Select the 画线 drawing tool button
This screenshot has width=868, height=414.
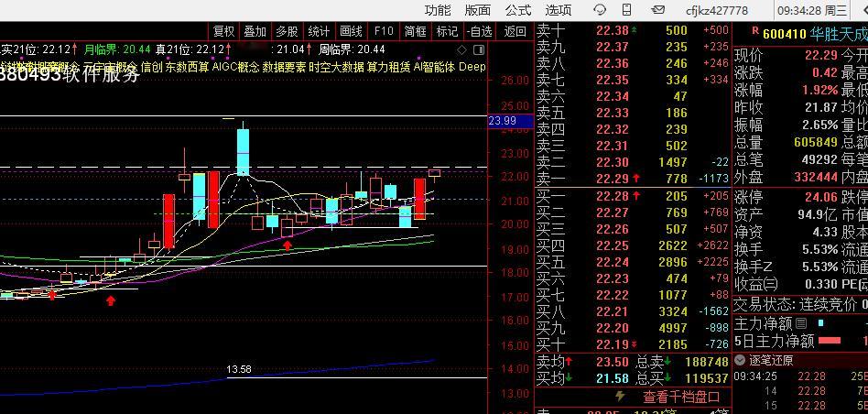351,31
